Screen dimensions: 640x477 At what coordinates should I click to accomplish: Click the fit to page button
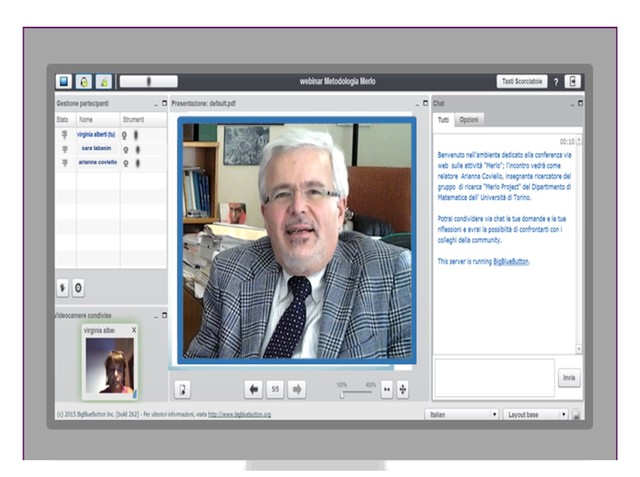click(x=403, y=389)
